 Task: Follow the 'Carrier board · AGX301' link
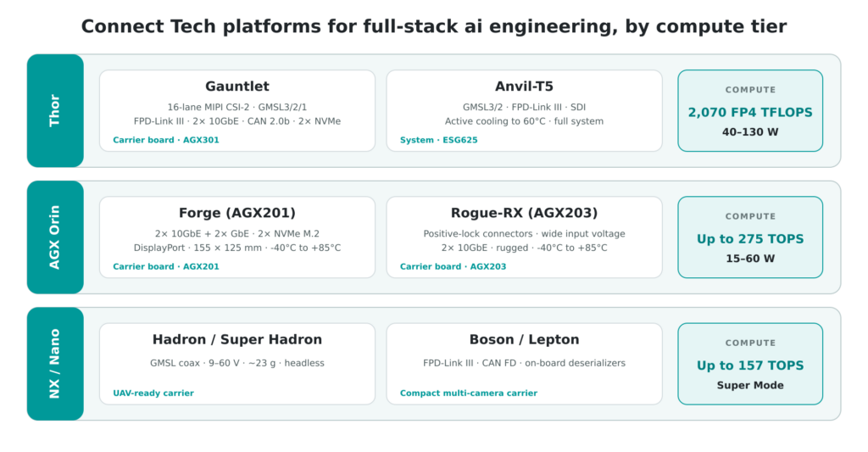click(x=166, y=140)
